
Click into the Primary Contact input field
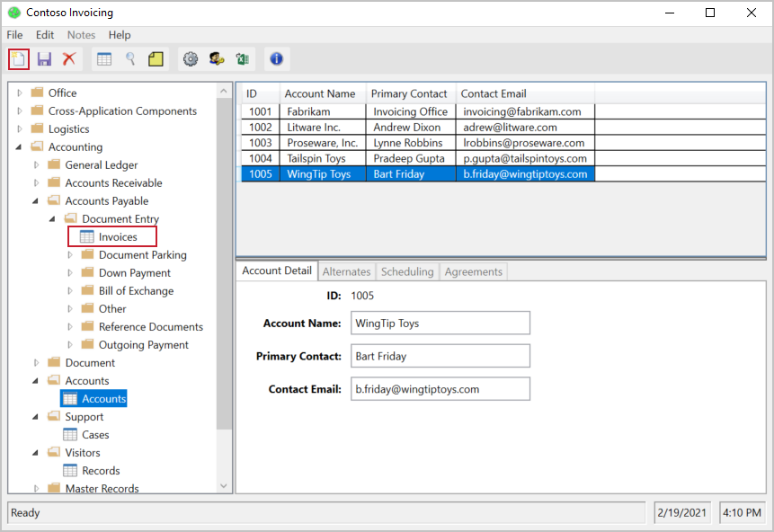pos(440,356)
